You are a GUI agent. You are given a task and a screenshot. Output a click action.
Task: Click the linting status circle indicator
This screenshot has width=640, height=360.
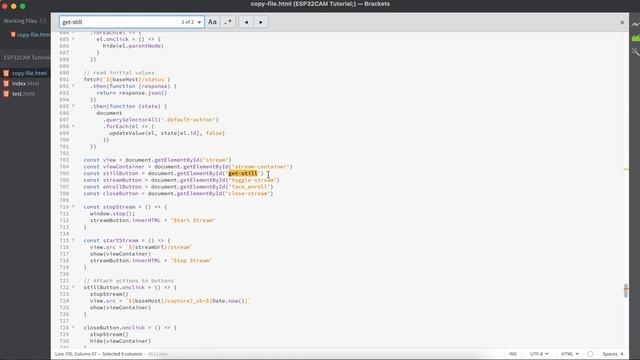[590, 354]
